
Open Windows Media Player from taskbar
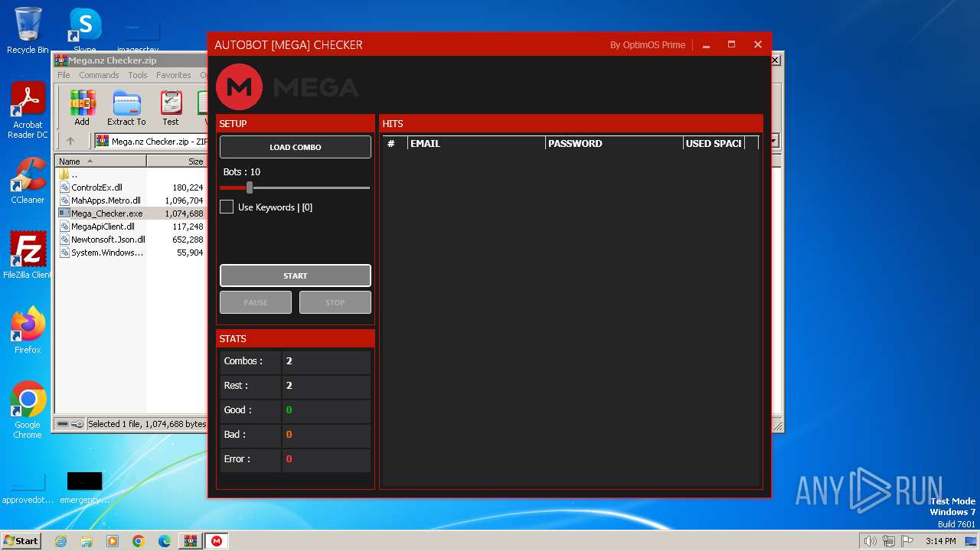tap(113, 541)
